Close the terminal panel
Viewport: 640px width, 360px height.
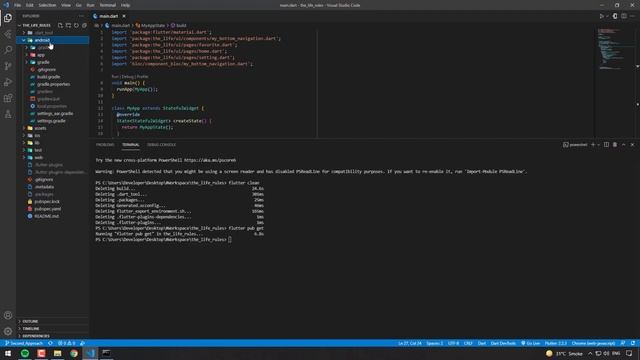tap(632, 144)
